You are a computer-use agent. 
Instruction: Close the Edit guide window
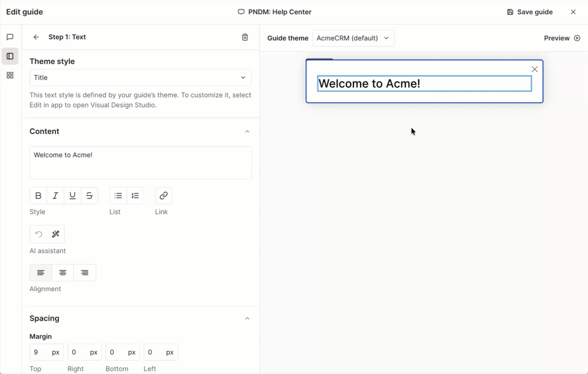[573, 12]
